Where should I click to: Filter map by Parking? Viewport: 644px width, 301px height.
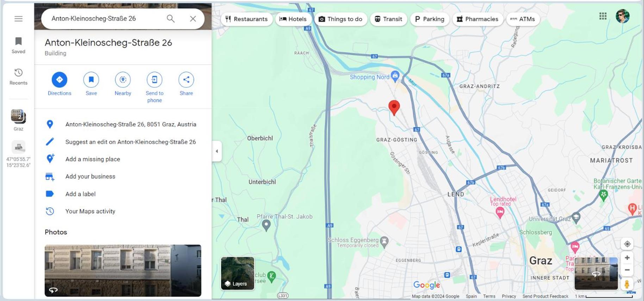pyautogui.click(x=430, y=19)
